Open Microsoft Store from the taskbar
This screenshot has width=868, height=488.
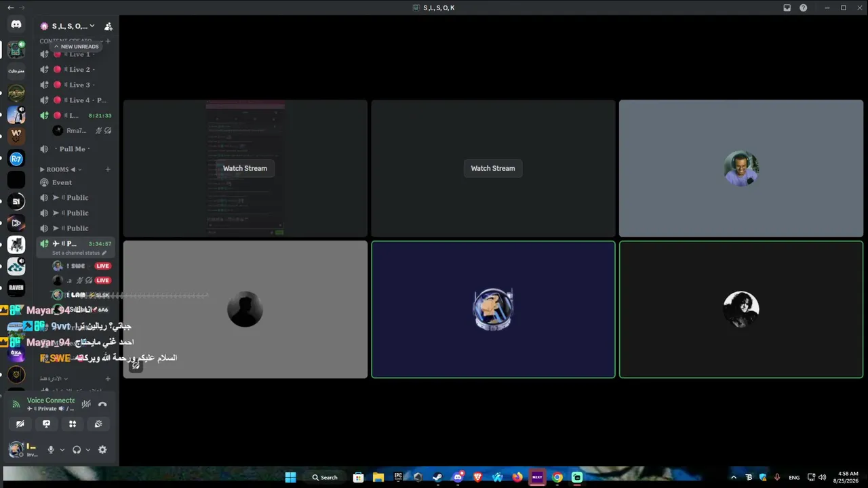pos(359,477)
